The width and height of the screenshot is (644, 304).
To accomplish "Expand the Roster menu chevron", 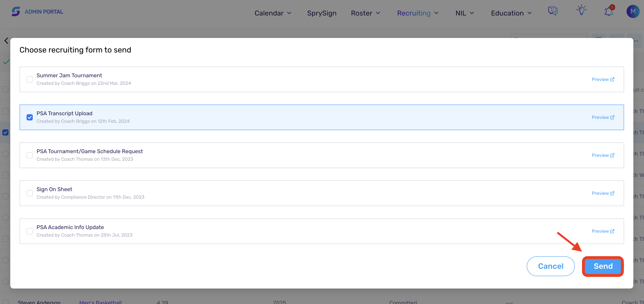I will point(378,13).
